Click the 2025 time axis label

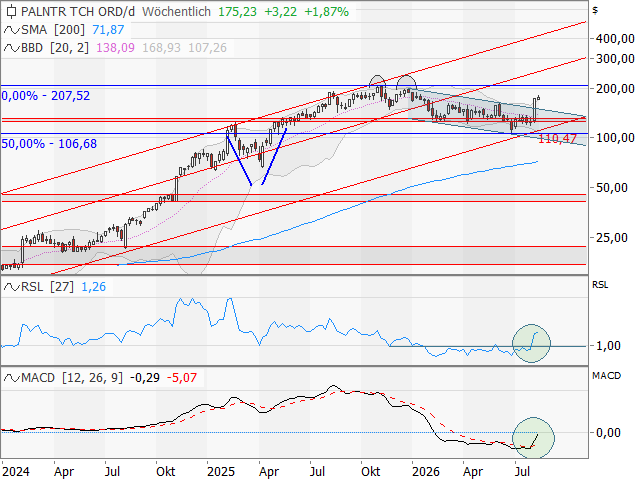pos(221,472)
